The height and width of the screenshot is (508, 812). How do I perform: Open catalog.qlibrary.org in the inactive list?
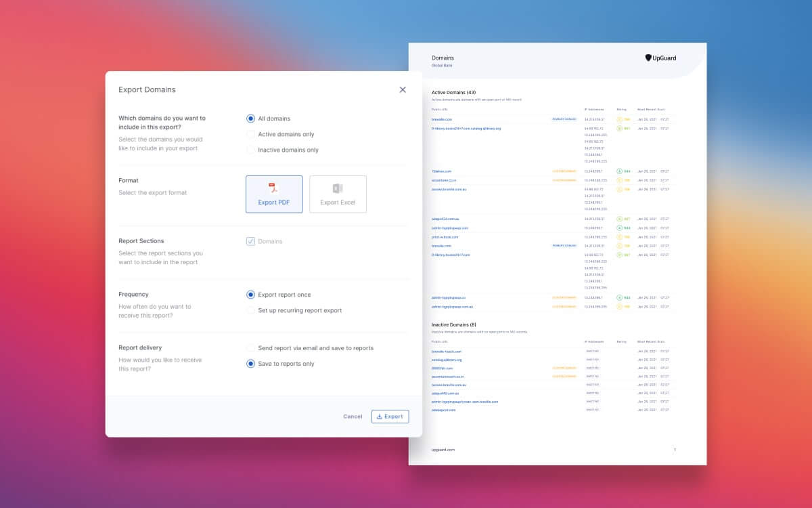[x=447, y=360]
